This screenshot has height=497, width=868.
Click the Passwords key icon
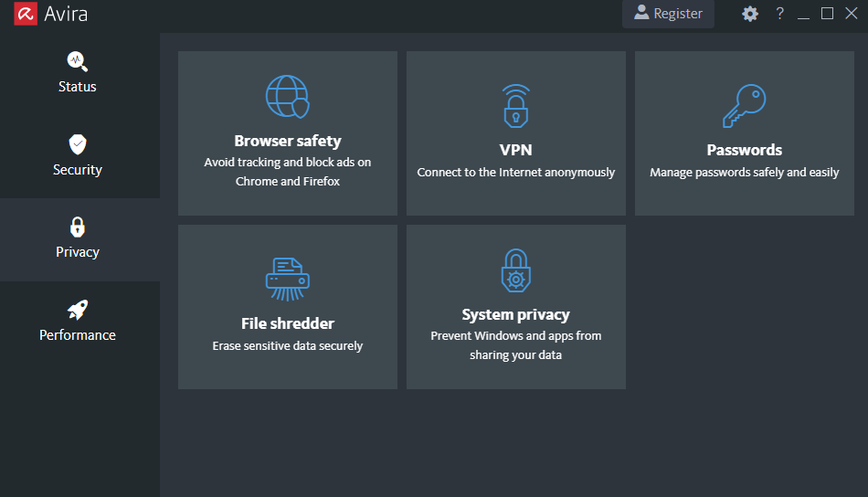coord(744,106)
